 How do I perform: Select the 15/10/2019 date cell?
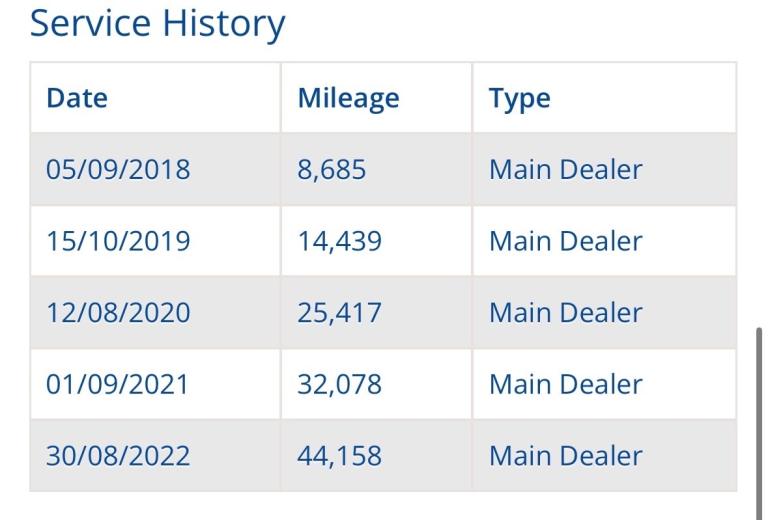click(118, 241)
